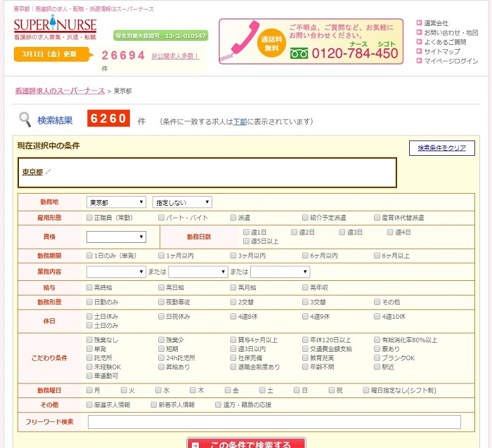Click the green free-dial mark beside the phone number

pyautogui.click(x=299, y=53)
